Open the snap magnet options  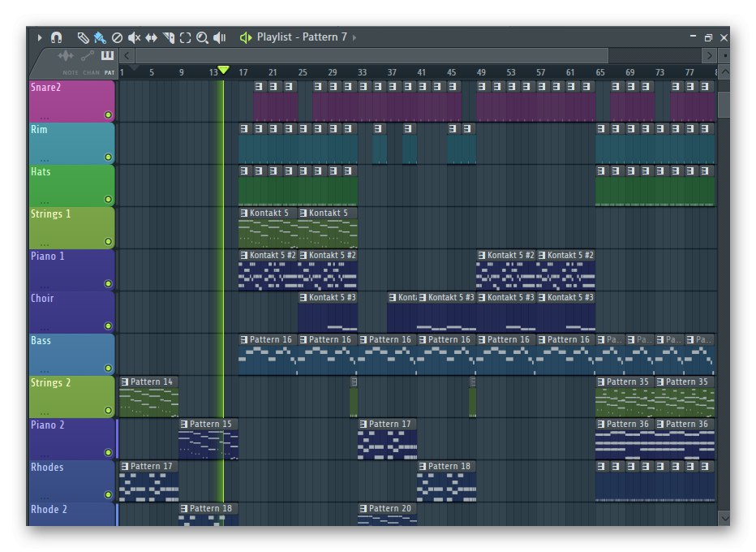tap(56, 37)
